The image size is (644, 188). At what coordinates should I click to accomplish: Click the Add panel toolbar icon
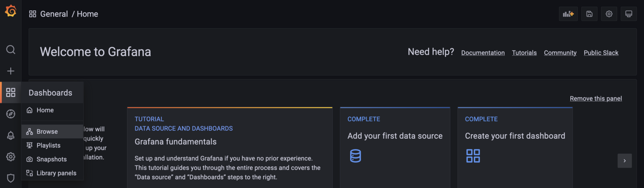coord(568,14)
